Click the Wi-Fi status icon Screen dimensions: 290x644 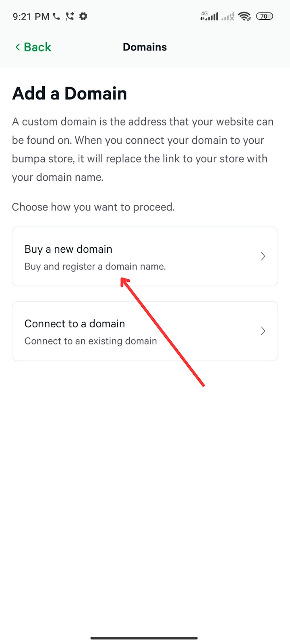(244, 17)
